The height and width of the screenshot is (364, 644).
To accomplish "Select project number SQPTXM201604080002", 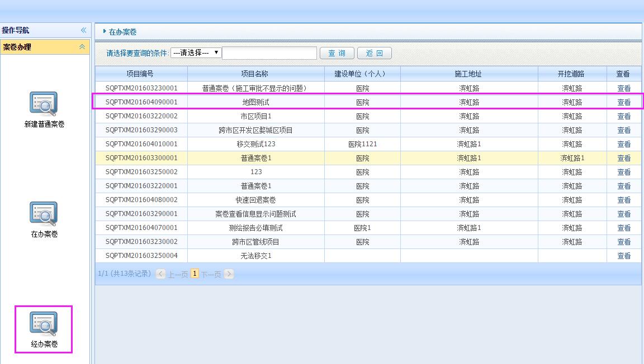I will click(x=141, y=200).
